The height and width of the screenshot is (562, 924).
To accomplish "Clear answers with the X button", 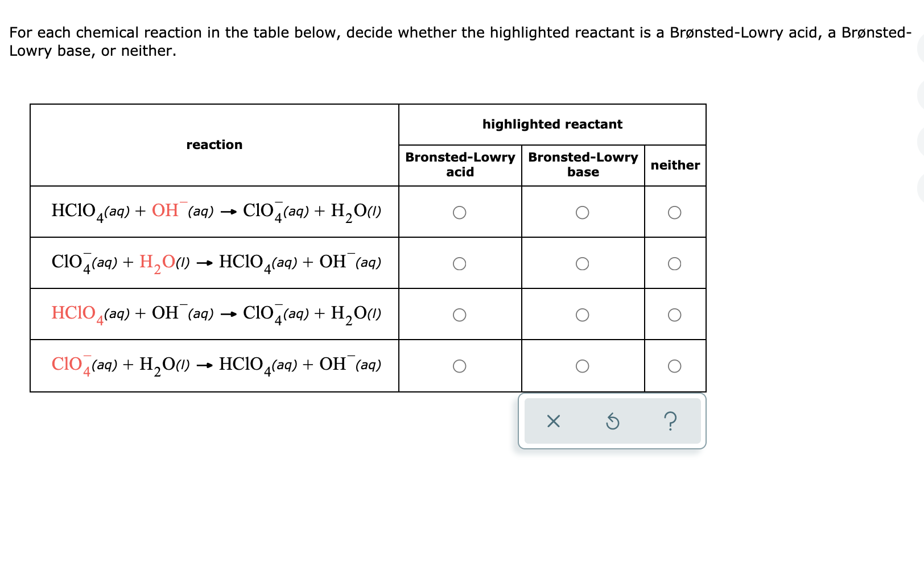I will (x=554, y=421).
